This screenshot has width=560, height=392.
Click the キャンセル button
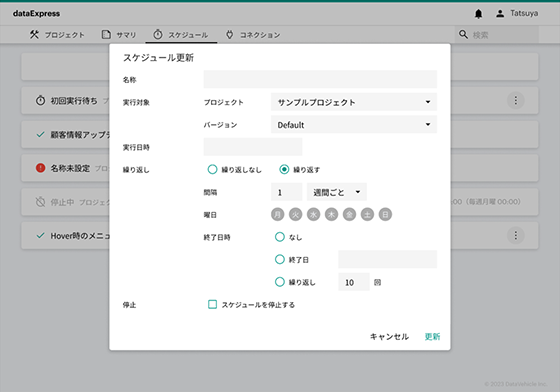389,336
